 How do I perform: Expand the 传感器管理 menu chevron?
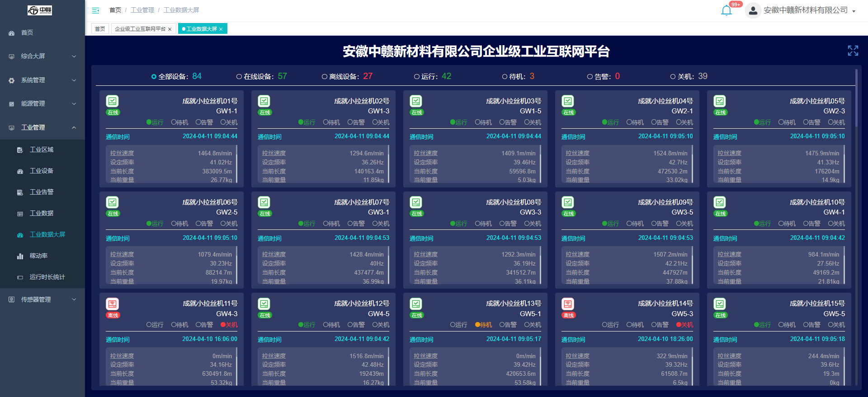pos(74,299)
